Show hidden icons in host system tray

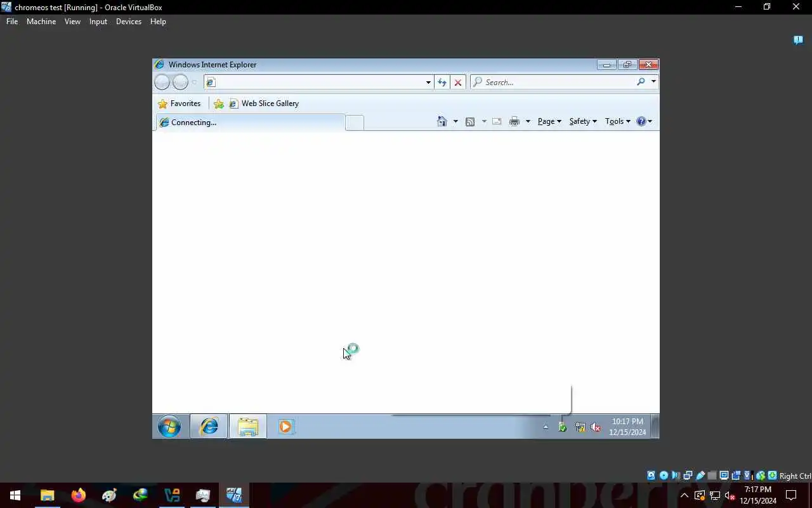[x=684, y=495]
